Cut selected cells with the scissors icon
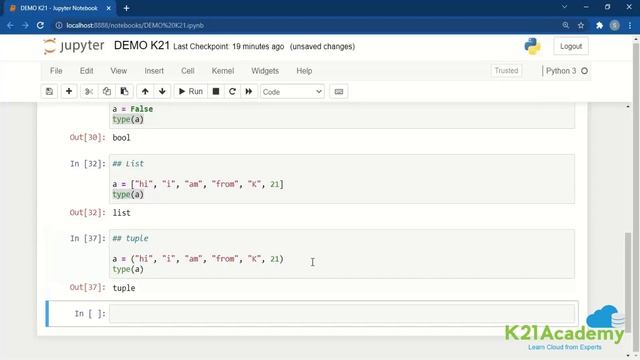The width and height of the screenshot is (640, 360). [89, 91]
